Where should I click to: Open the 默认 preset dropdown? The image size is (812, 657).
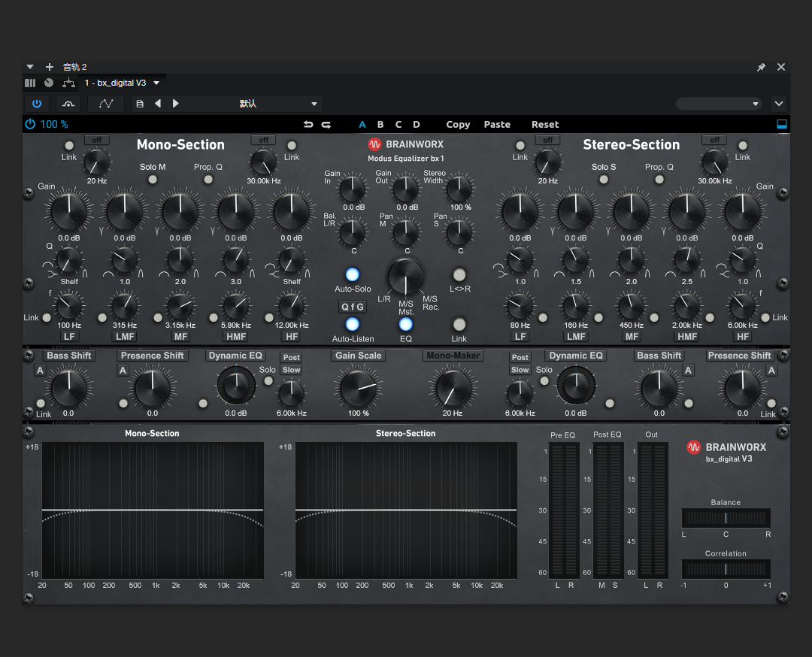coord(314,104)
